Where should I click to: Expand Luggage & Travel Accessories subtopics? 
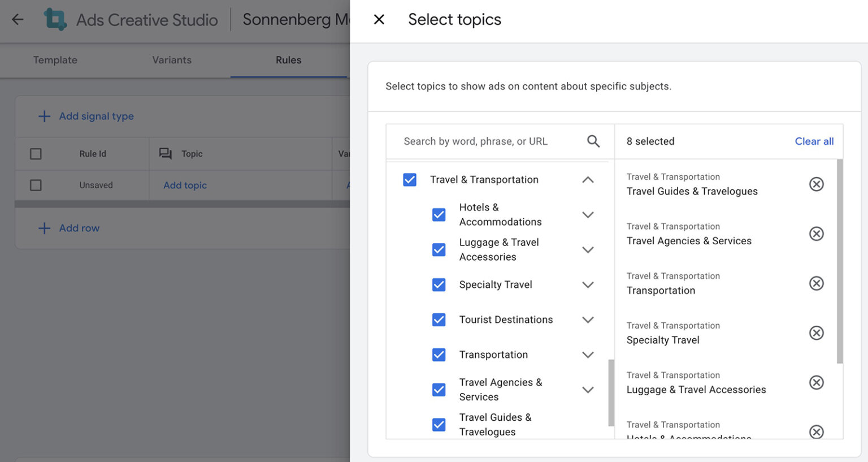coord(588,249)
